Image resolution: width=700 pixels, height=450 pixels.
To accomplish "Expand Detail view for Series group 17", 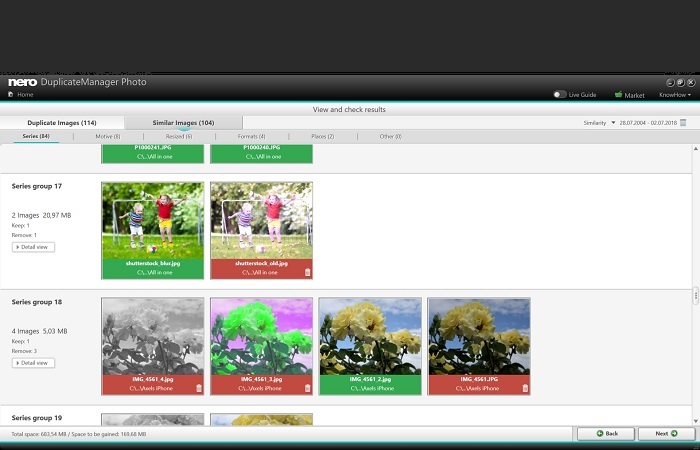I will click(x=33, y=247).
